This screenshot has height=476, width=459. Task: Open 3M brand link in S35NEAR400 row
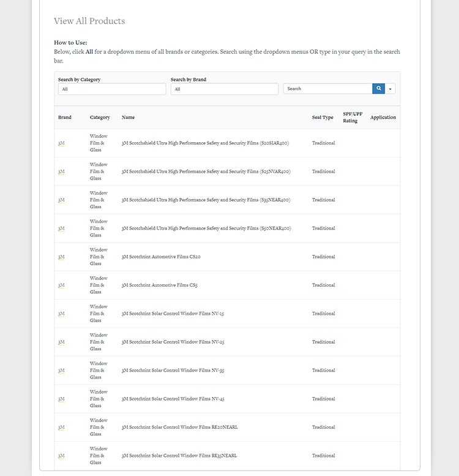click(61, 200)
